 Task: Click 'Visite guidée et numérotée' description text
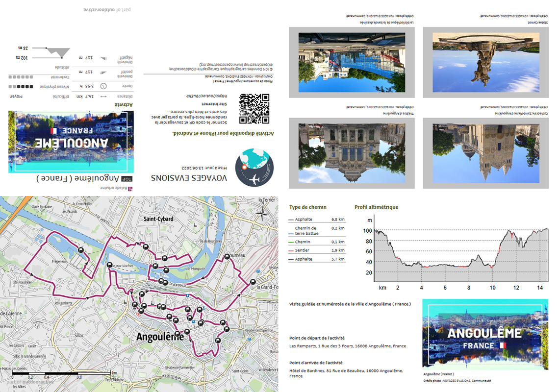350,304
